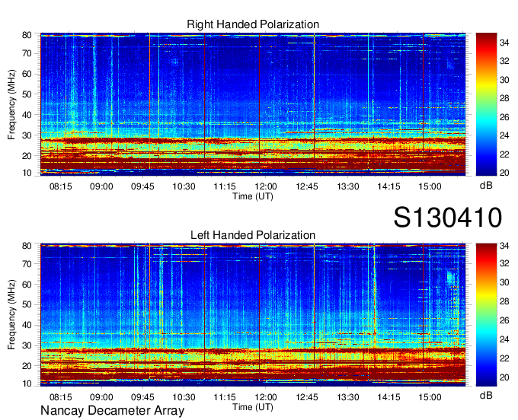The image size is (518, 420).
Task: Click the "09:00" tick on the Left Handed time axis
Action: 101,397
